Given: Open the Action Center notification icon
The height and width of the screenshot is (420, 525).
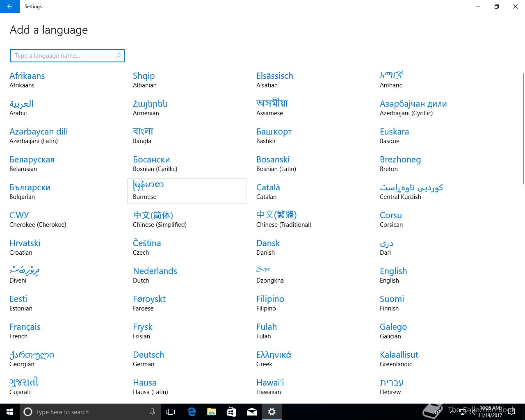Looking at the screenshot, I should click(511, 411).
